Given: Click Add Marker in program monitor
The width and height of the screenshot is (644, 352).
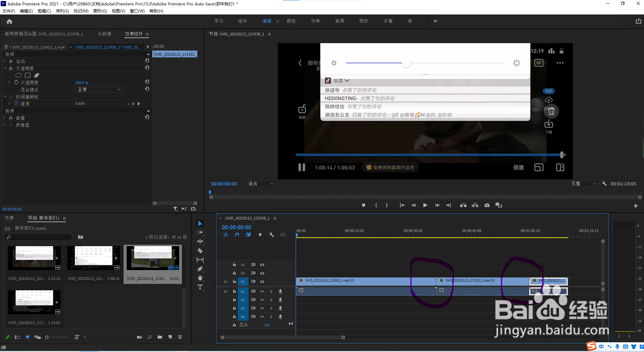Looking at the screenshot, I should coord(363,205).
